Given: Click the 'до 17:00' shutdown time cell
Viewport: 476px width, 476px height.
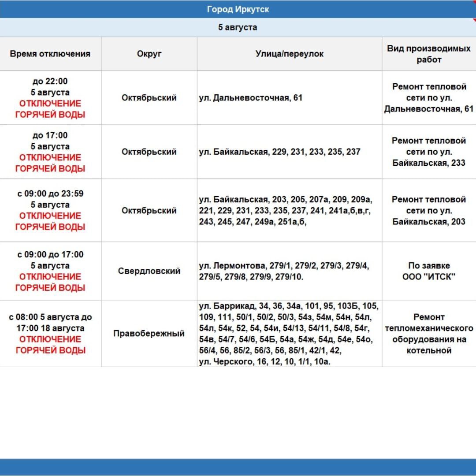Looking at the screenshot, I should coord(50,152).
